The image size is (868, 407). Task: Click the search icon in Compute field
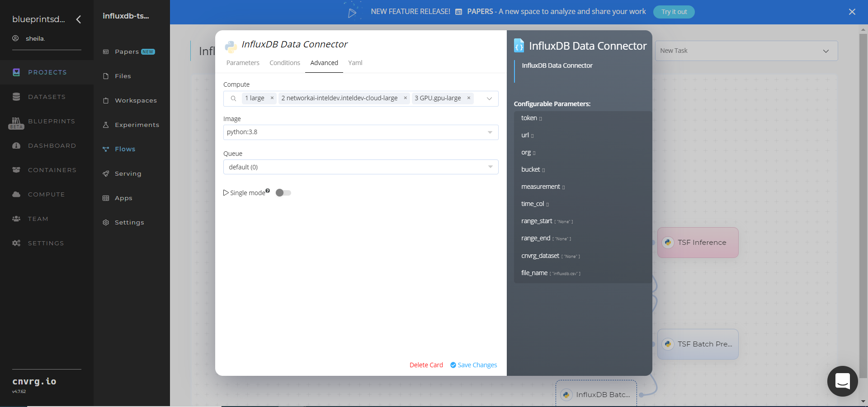(233, 98)
